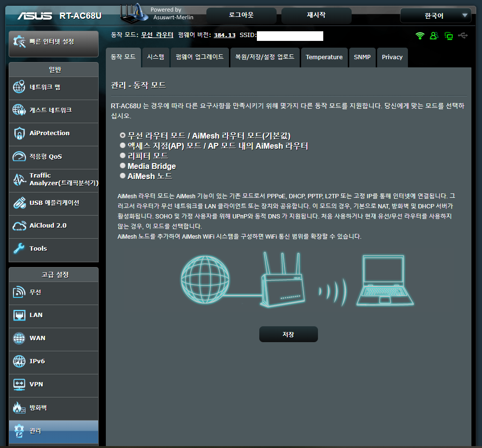Click the 로그아웃 (logout) button
Viewport: 482px width, 448px height.
tap(241, 15)
